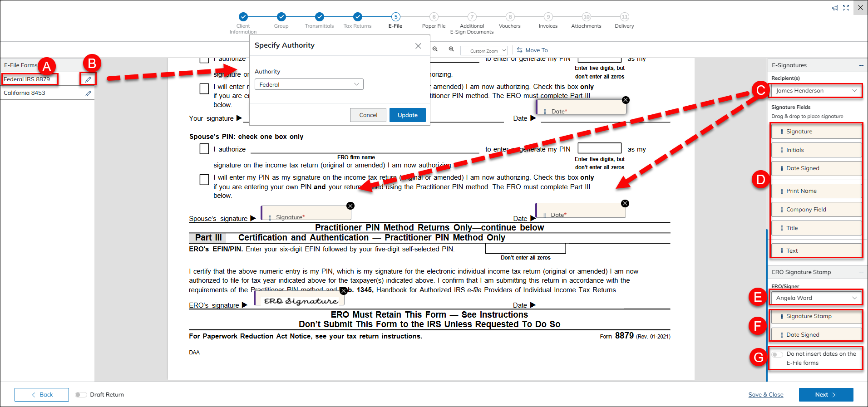Open the James Henderson recipient dropdown

[x=816, y=91]
